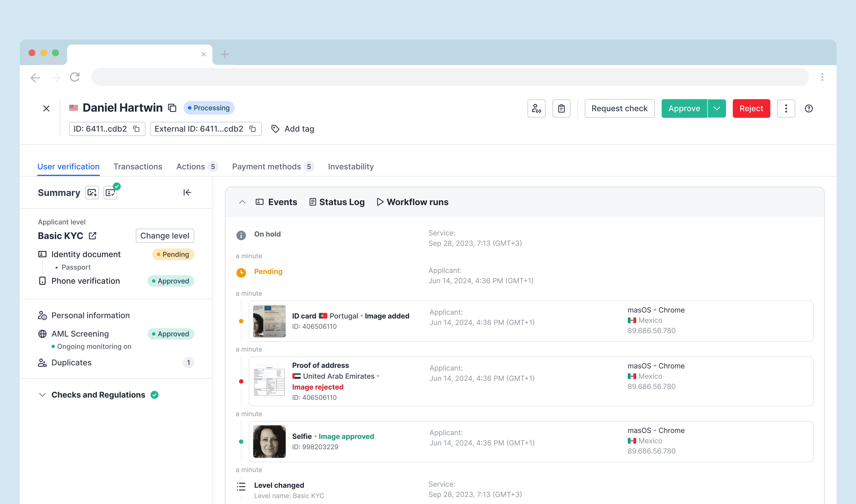This screenshot has width=856, height=504.
Task: Collapse the Summary sidebar panel
Action: (187, 193)
